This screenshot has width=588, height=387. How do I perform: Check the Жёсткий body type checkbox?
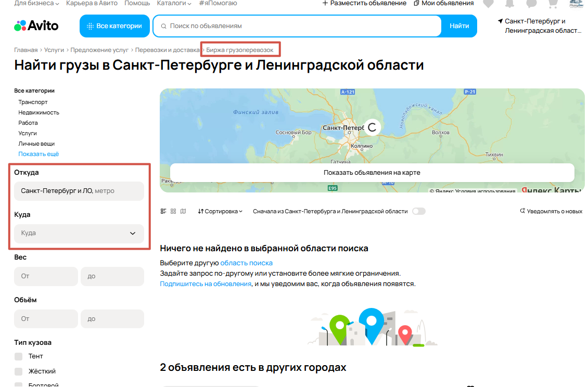coord(18,371)
